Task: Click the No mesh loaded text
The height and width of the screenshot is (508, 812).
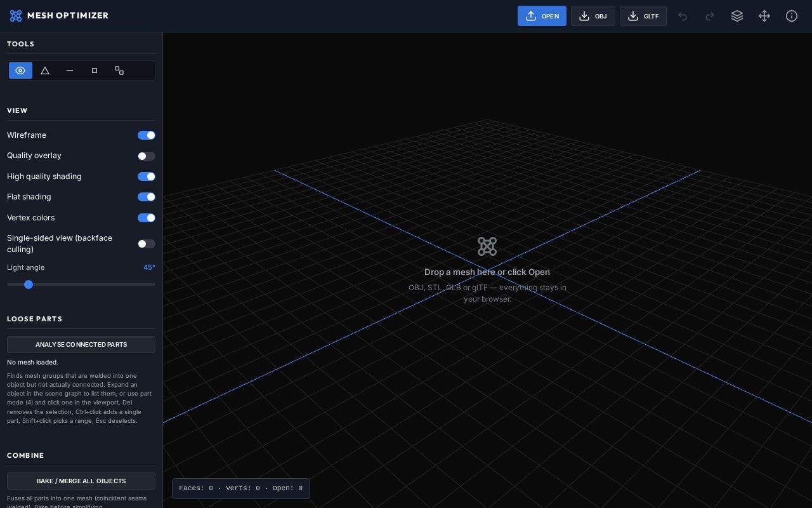Action: point(32,362)
